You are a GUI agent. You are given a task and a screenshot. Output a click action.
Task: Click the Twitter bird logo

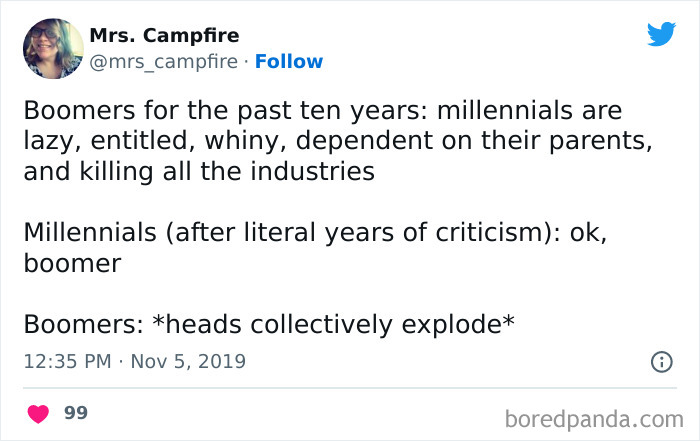pos(661,35)
